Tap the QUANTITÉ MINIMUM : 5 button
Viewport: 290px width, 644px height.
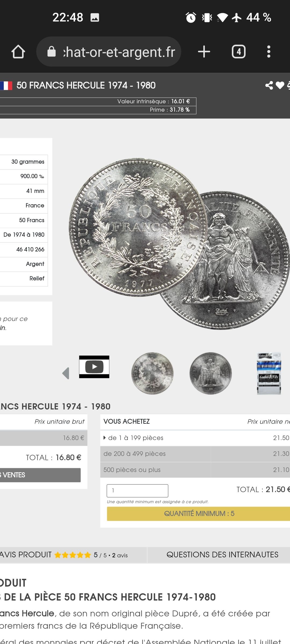click(198, 514)
